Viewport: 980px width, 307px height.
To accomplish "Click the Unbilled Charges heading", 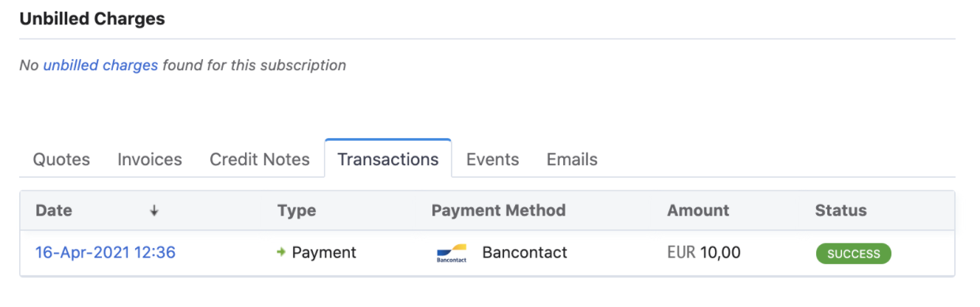I will [x=92, y=19].
